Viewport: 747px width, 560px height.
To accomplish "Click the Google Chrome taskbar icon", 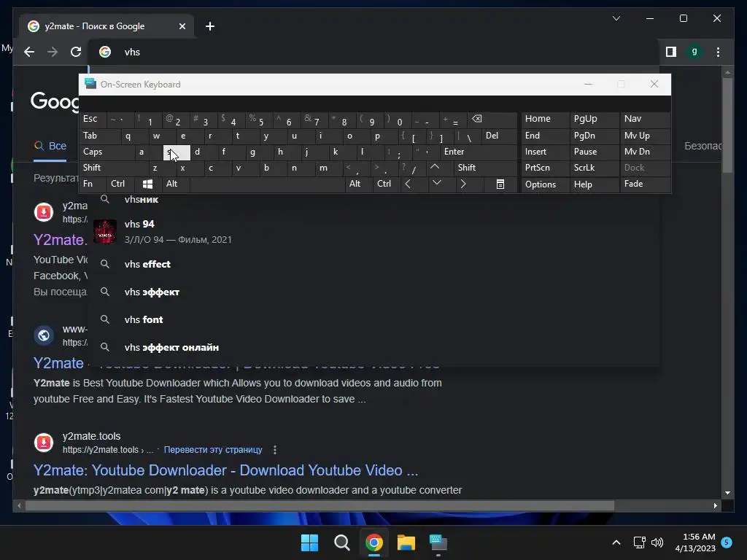I will [374, 542].
